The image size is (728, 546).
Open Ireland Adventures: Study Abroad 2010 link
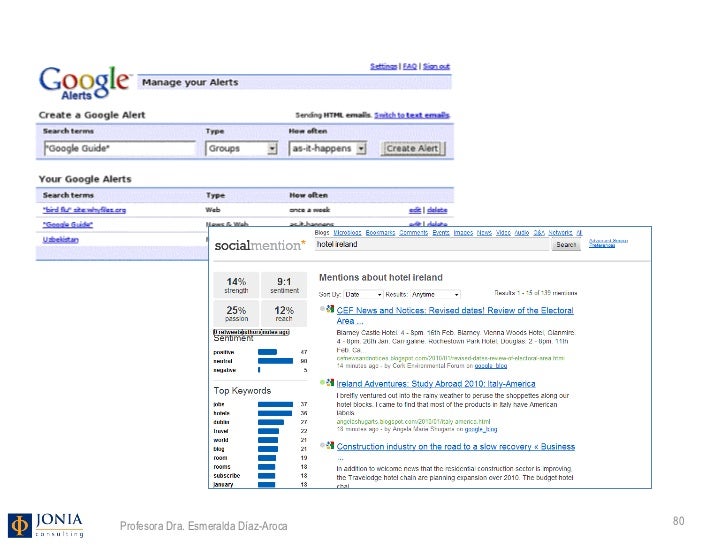[x=436, y=384]
